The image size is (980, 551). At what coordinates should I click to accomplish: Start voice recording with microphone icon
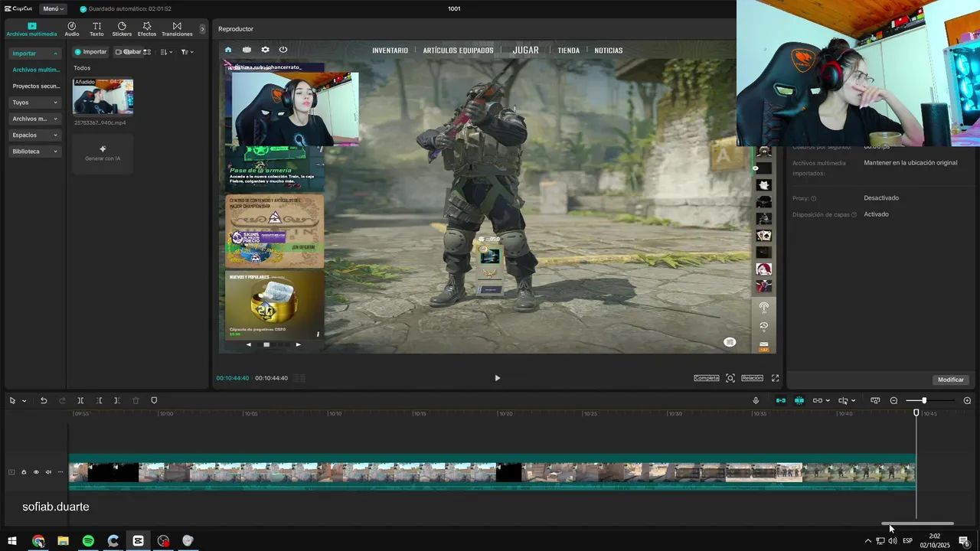coord(756,401)
